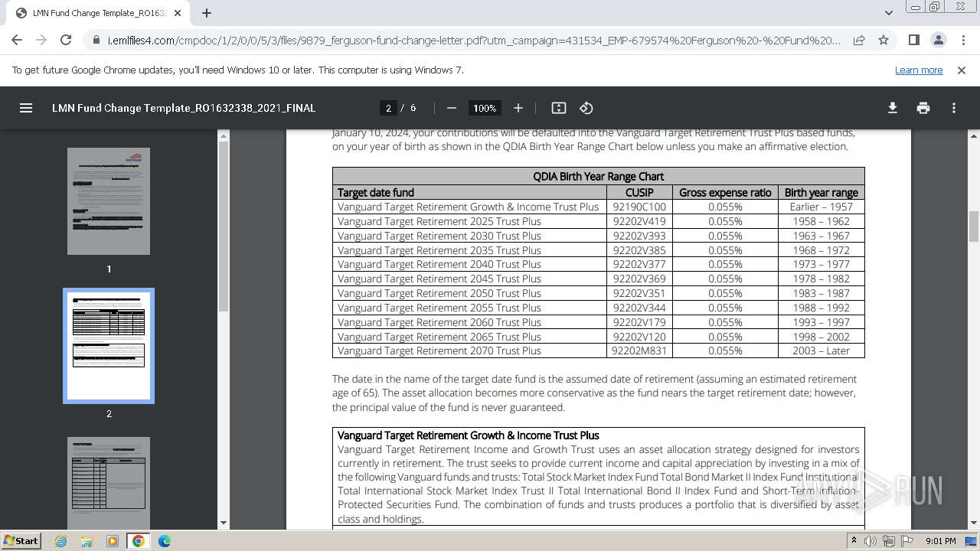
Task: Click the PDF title in the viewer toolbar
Action: point(184,108)
